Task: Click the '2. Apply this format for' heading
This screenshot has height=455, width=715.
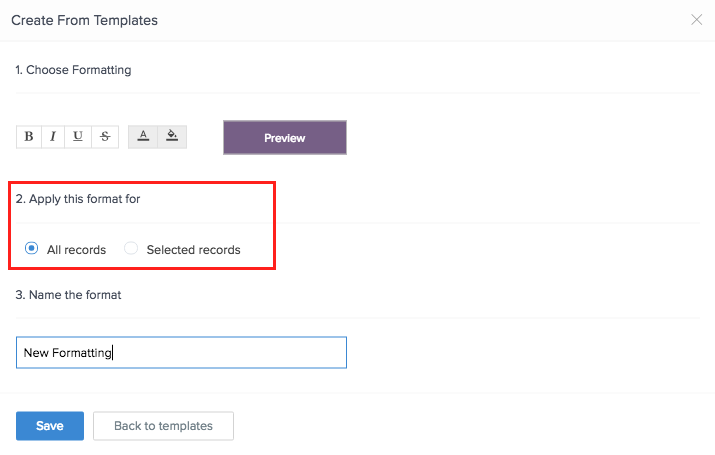Action: click(x=78, y=199)
